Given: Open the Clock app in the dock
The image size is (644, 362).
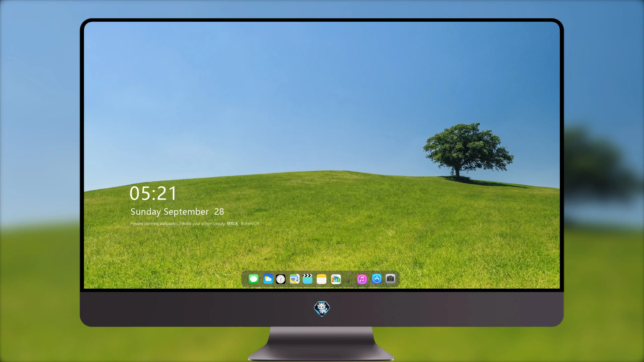Looking at the screenshot, I should click(281, 279).
